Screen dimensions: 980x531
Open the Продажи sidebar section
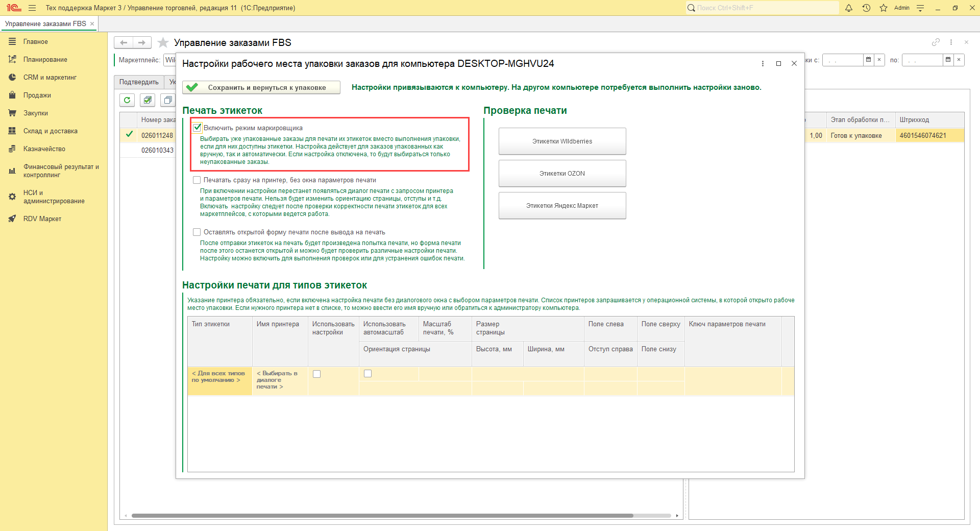pyautogui.click(x=37, y=95)
